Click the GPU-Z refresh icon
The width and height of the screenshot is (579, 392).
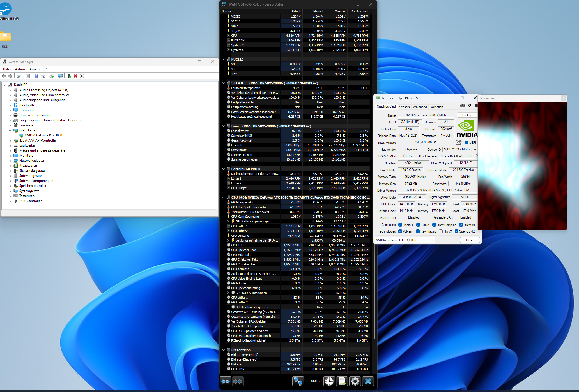pyautogui.click(x=470, y=106)
